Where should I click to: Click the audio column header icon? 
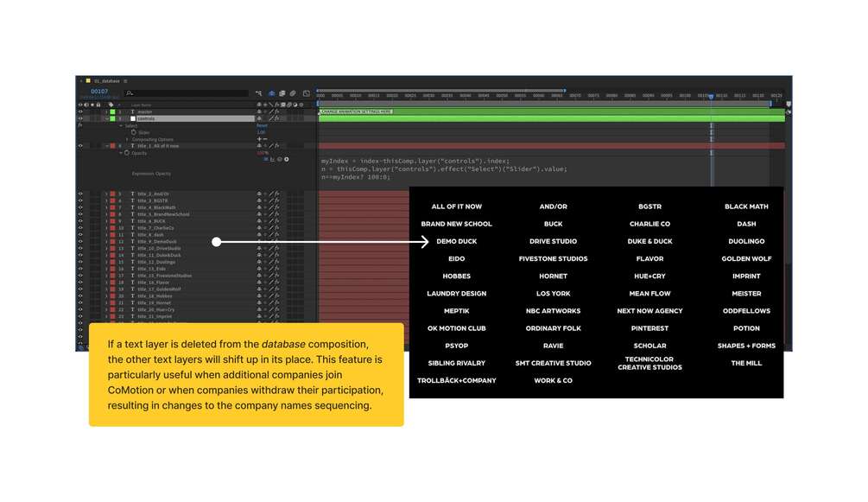click(86, 105)
